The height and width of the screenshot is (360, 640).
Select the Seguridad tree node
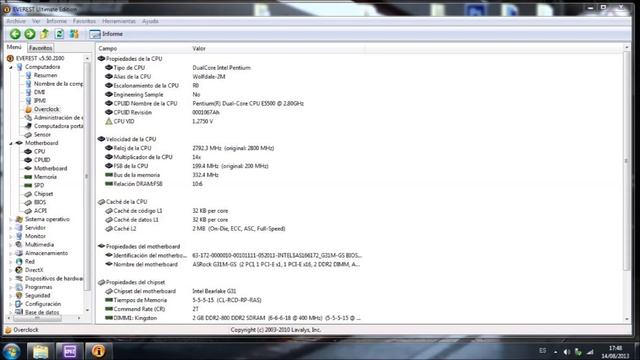(x=38, y=296)
